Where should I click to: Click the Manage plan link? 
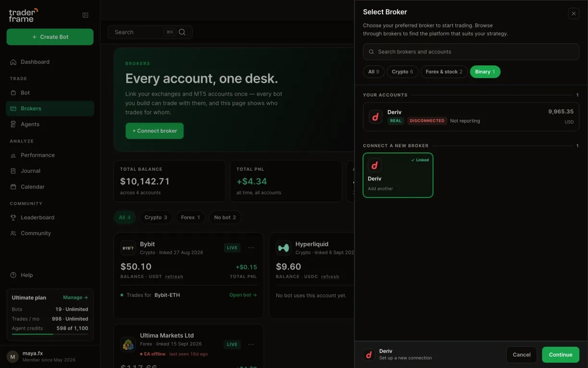pyautogui.click(x=75, y=298)
